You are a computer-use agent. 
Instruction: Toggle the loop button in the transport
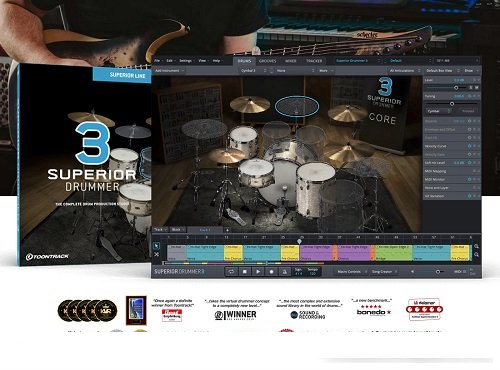point(231,272)
